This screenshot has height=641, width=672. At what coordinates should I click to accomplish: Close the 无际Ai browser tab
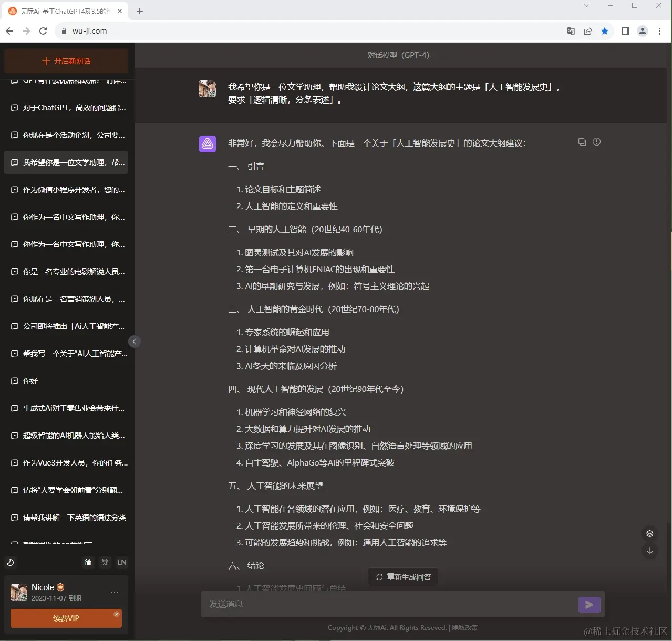tap(120, 11)
